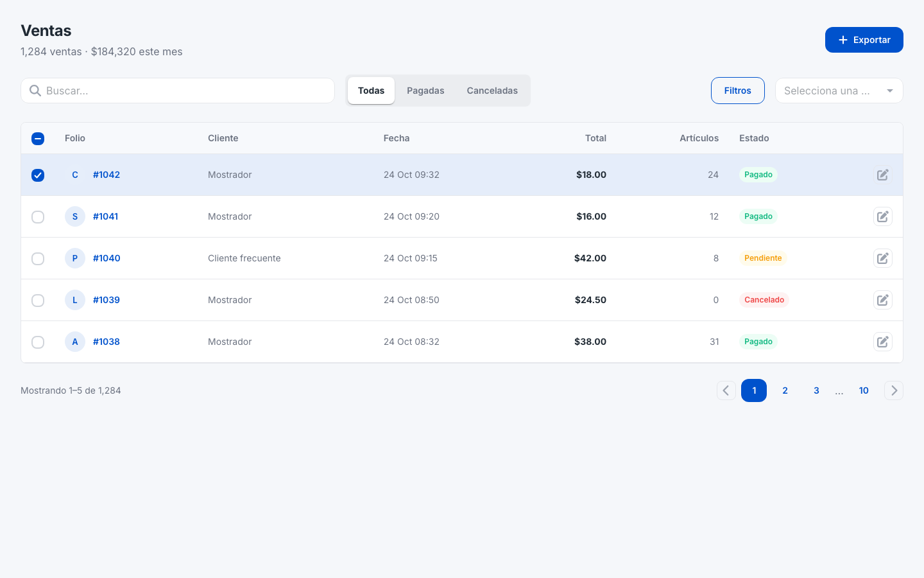The image size is (924, 578).
Task: Click avatar A of sale #1038
Action: coord(75,342)
